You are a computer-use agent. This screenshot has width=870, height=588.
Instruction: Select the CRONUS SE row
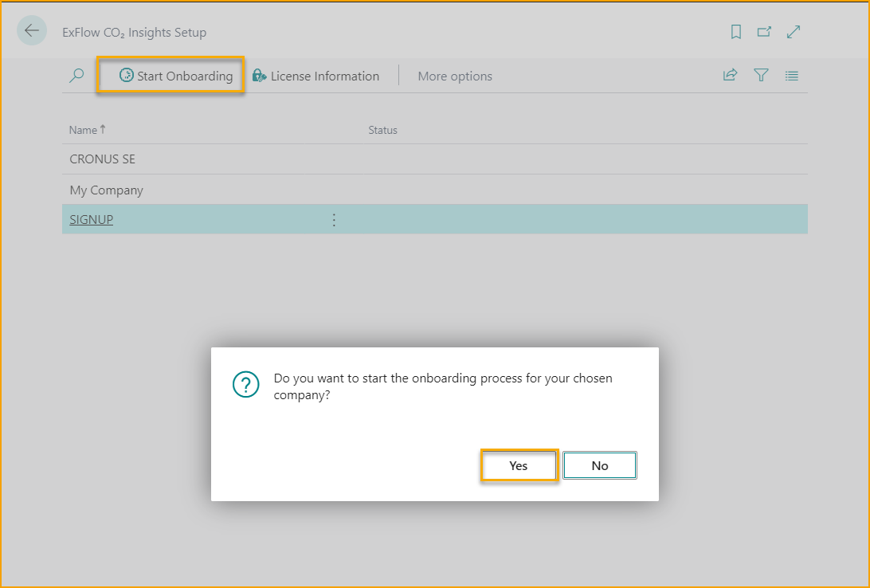102,159
